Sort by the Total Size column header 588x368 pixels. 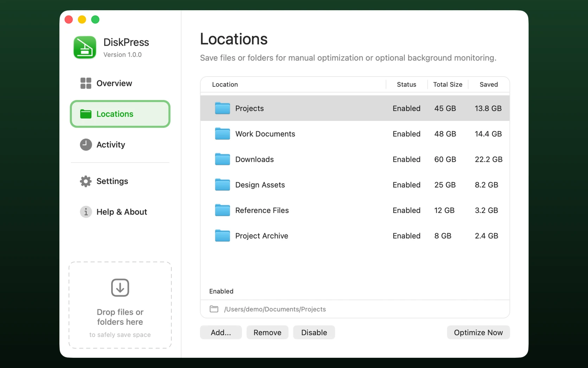tap(448, 85)
